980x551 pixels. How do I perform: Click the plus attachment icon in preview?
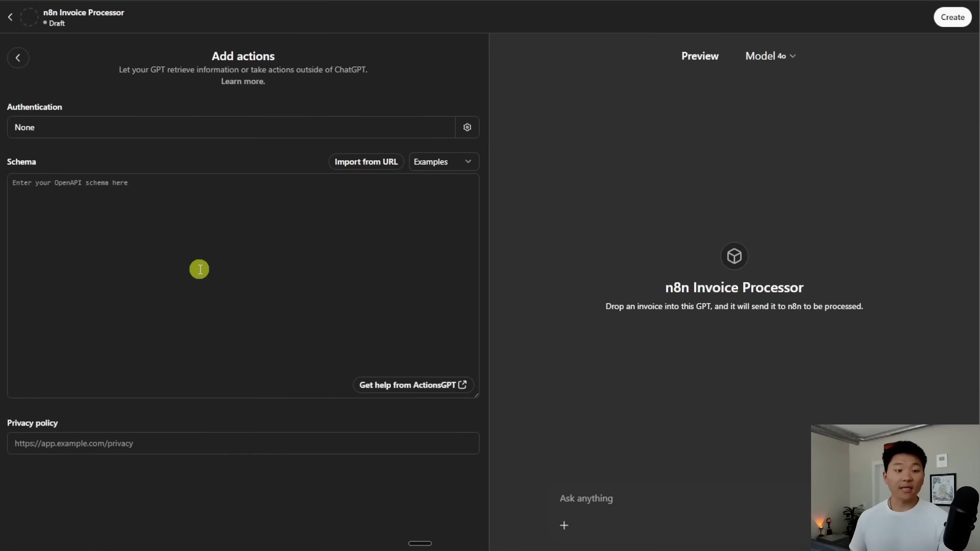click(x=564, y=525)
